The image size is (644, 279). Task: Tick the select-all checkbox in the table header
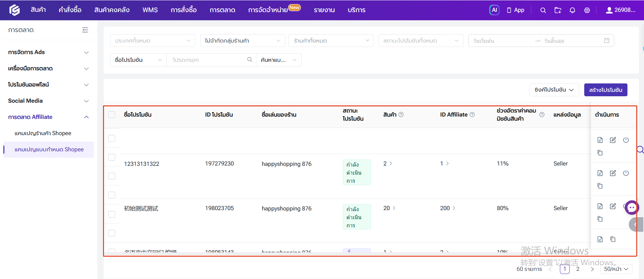(x=112, y=115)
